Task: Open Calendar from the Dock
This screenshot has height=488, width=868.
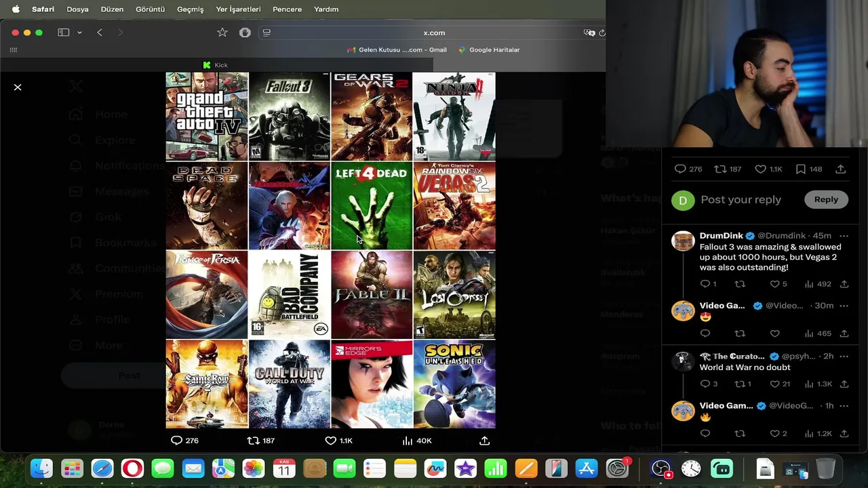Action: point(284,468)
